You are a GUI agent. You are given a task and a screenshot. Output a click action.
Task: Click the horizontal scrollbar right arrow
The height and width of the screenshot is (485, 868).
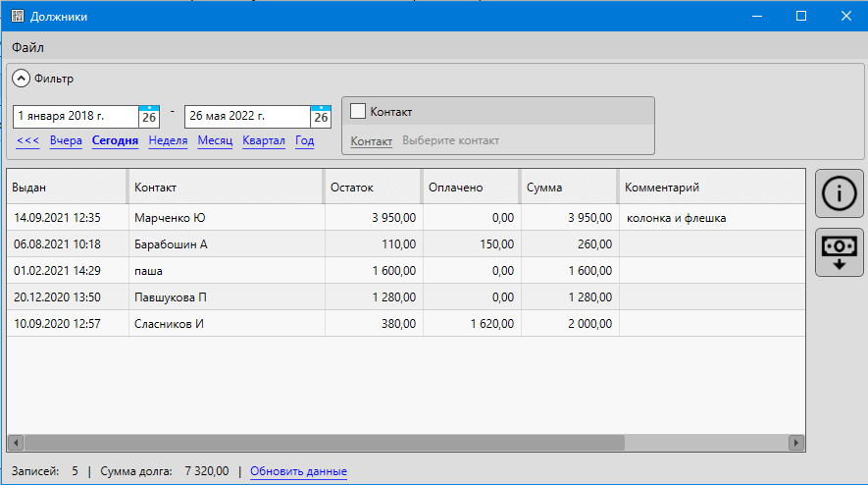tap(796, 443)
